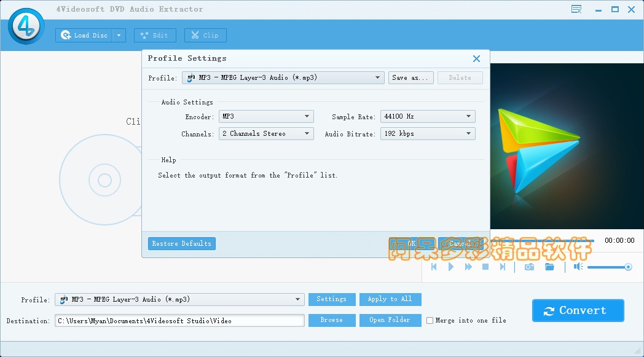The width and height of the screenshot is (644, 357).
Task: Click the Delete button
Action: tap(460, 77)
